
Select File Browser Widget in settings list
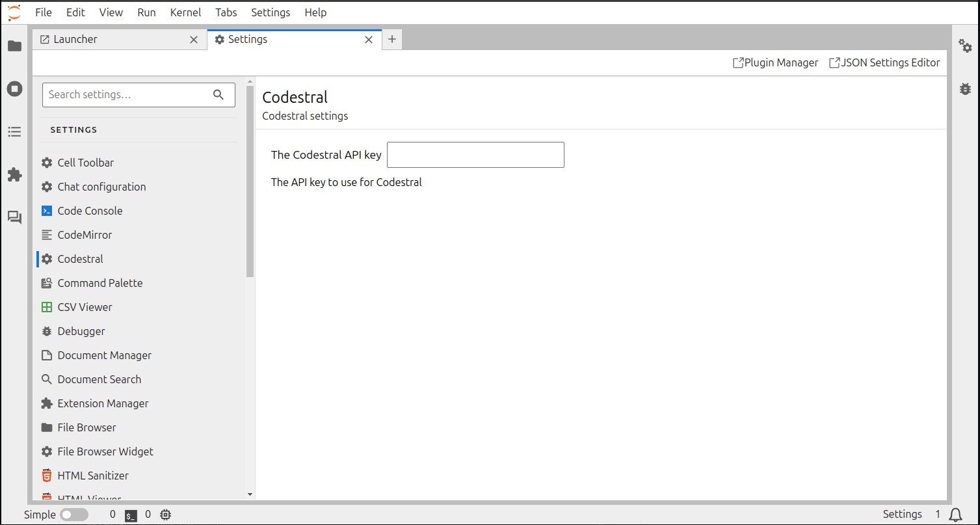(x=139, y=451)
